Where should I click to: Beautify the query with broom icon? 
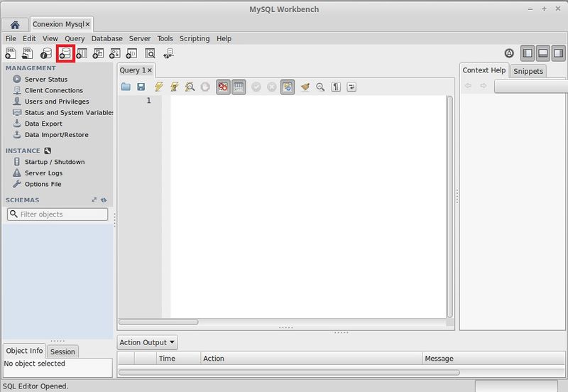[305, 87]
